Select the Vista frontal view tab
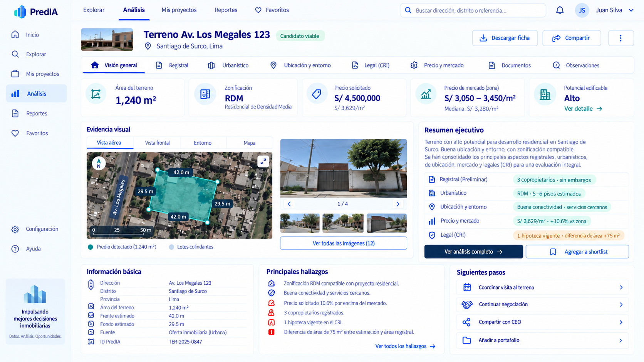The height and width of the screenshot is (362, 644). pyautogui.click(x=157, y=143)
